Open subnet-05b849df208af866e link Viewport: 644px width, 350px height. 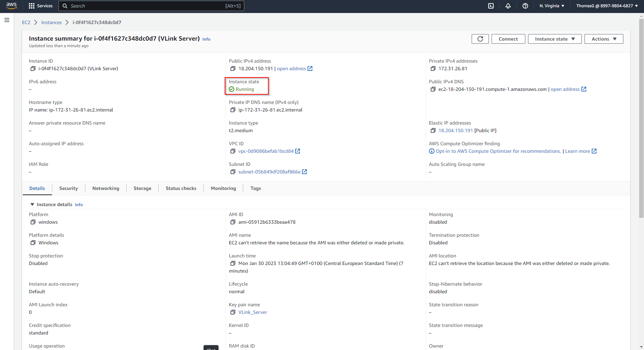coord(269,172)
